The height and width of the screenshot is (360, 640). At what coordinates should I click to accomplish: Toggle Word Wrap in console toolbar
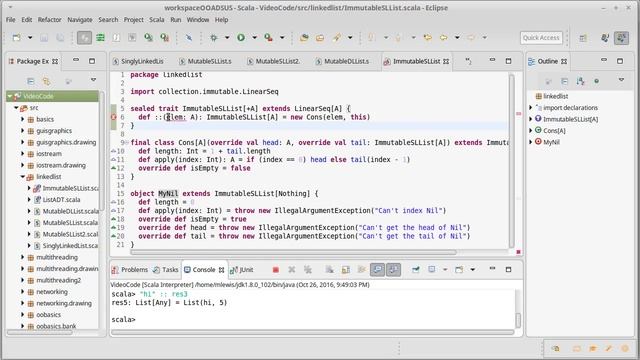(x=362, y=269)
